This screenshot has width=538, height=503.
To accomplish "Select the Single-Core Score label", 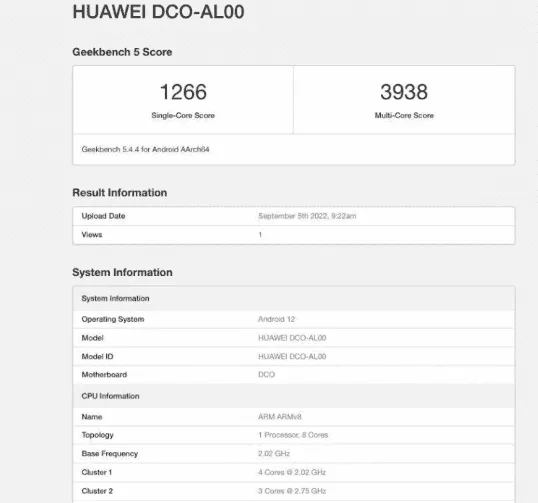I will click(183, 115).
